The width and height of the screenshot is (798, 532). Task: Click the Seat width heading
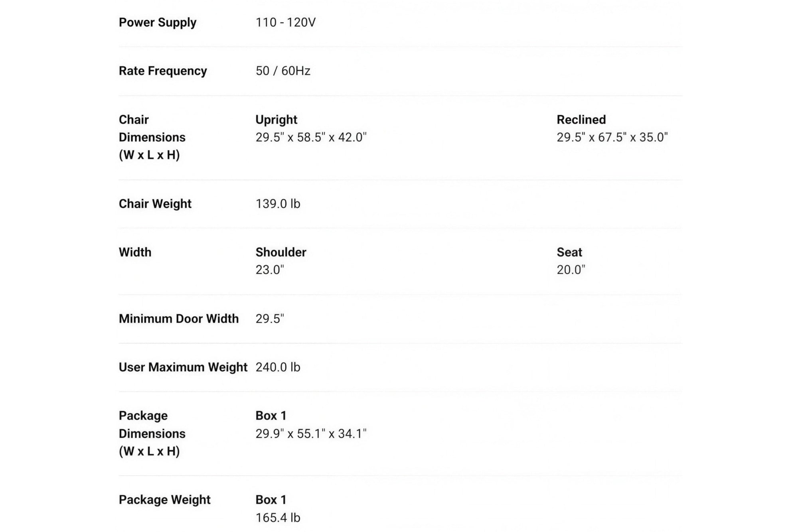pos(569,252)
